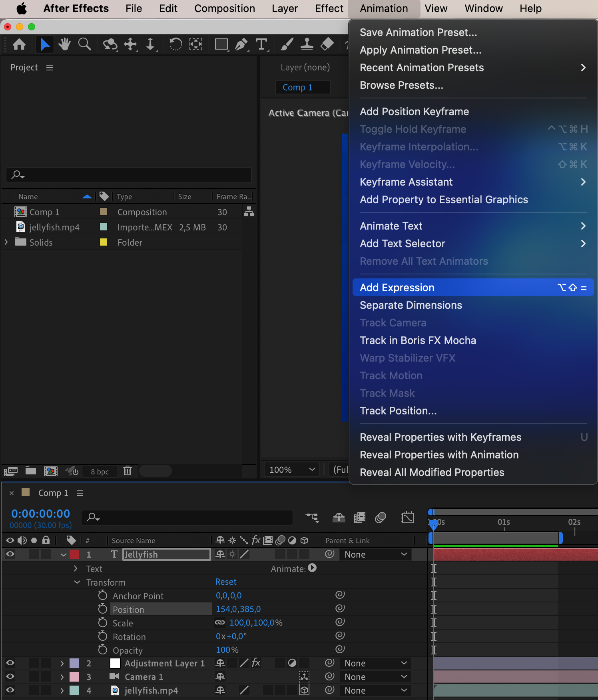Select the Zoom magnifier tool
This screenshot has height=700, width=598.
(x=84, y=44)
